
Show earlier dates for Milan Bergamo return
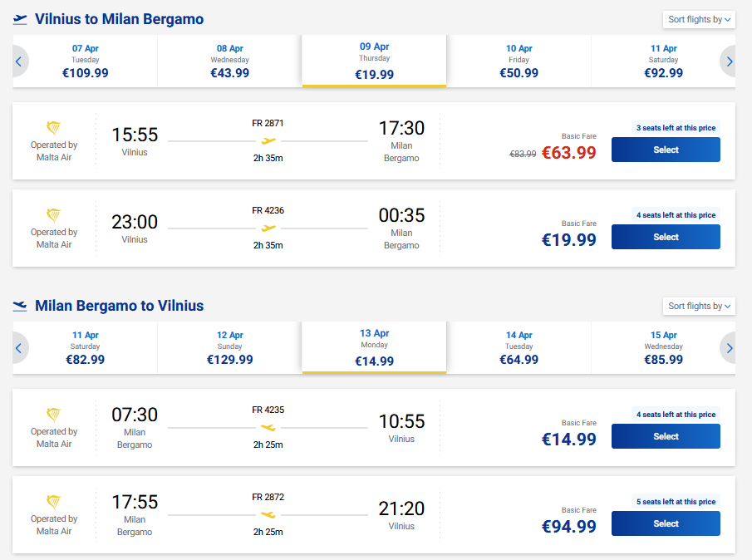19,348
